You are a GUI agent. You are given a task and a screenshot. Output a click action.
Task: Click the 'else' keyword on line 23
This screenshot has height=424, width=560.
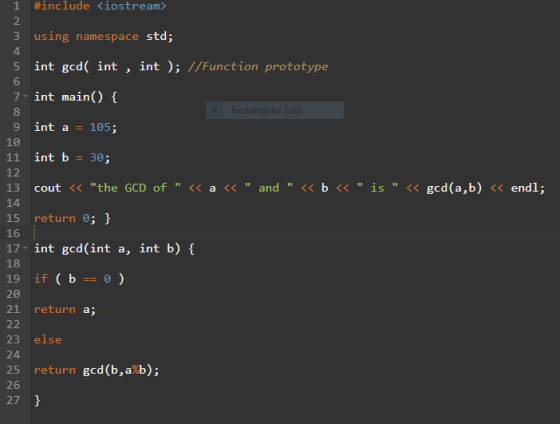pos(48,339)
